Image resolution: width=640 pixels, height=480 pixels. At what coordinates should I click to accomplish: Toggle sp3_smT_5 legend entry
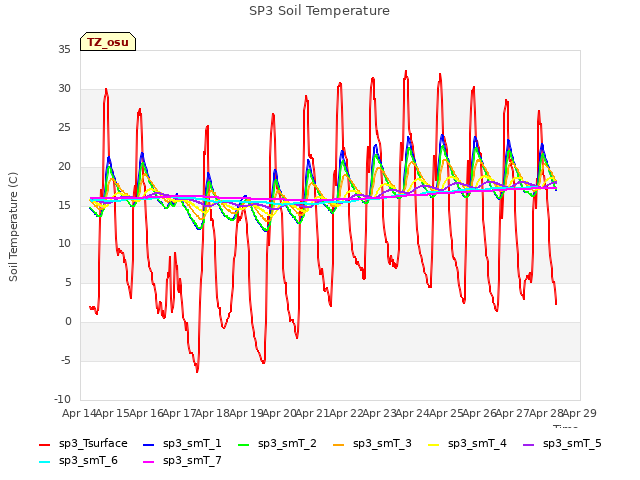[562, 444]
